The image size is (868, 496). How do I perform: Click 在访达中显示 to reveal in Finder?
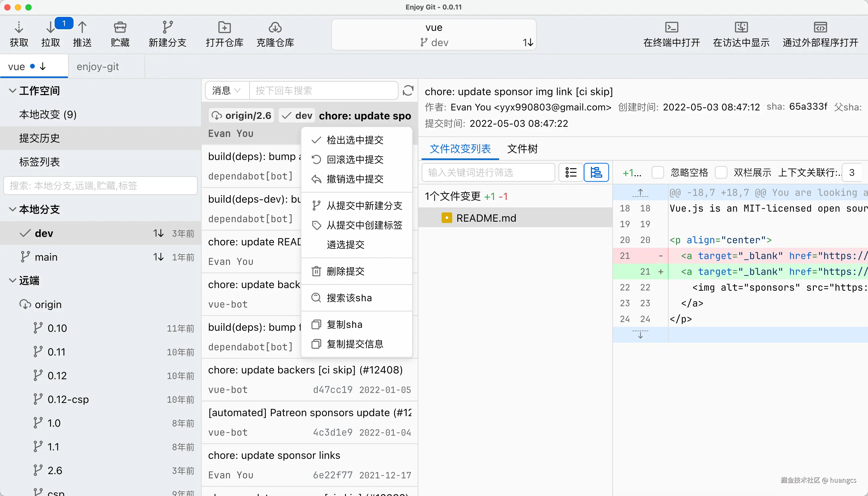point(741,33)
